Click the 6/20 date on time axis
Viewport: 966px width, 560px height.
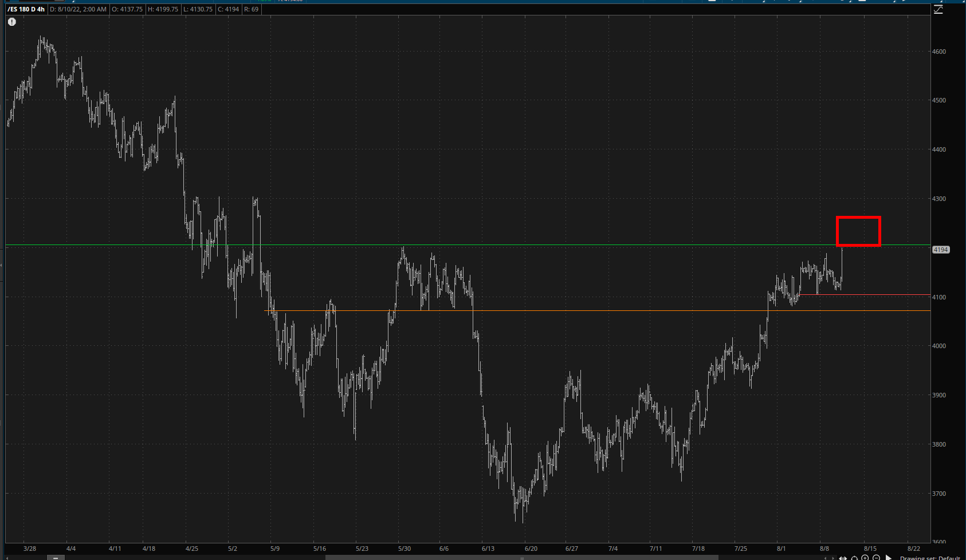[x=531, y=549]
